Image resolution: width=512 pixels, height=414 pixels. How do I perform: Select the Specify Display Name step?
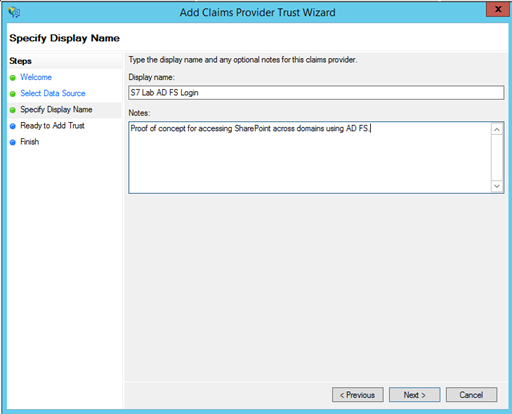pos(56,110)
